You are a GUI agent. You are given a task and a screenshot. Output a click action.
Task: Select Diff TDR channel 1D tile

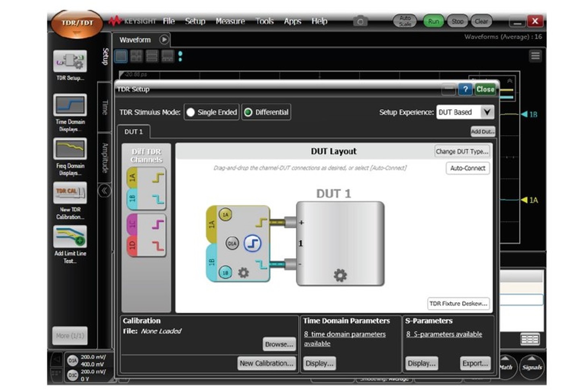click(x=146, y=246)
